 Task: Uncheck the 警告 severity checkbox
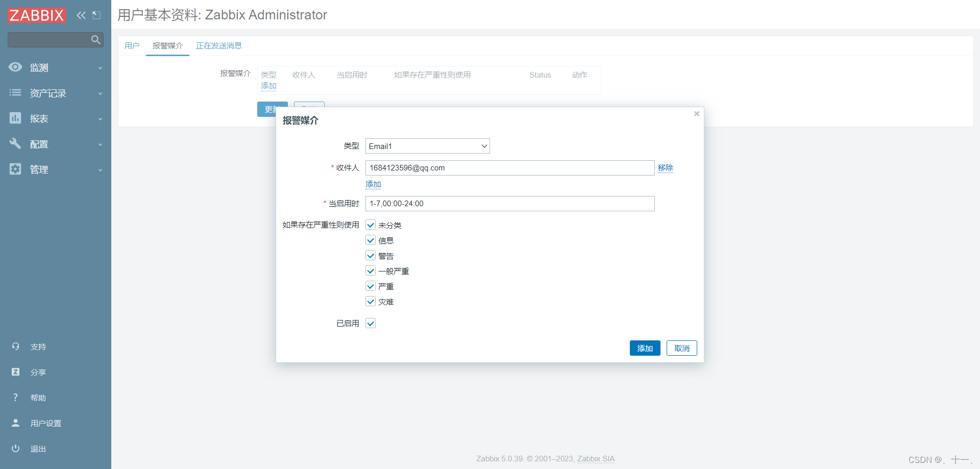coord(371,256)
